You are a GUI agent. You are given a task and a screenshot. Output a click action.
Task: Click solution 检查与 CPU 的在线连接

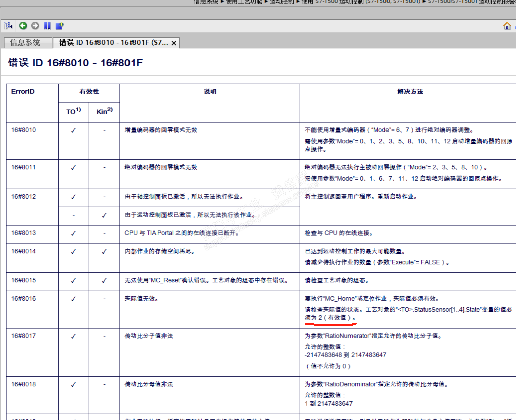(339, 233)
